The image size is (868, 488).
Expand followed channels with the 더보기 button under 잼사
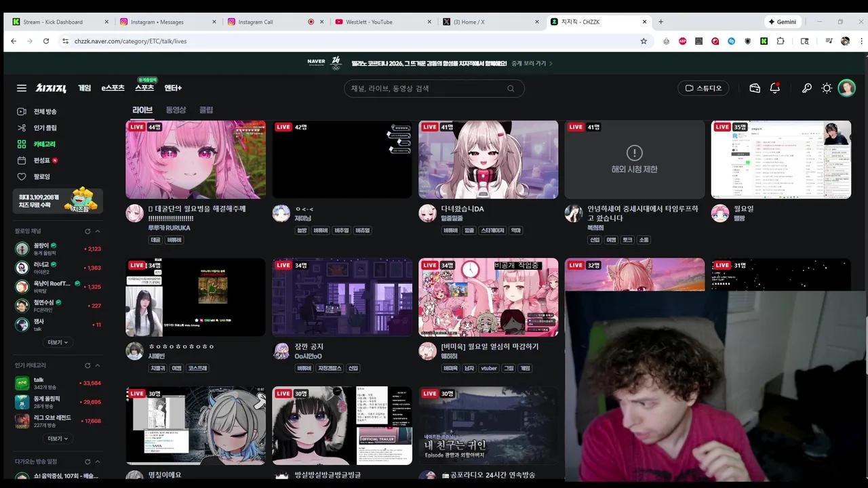pyautogui.click(x=58, y=343)
